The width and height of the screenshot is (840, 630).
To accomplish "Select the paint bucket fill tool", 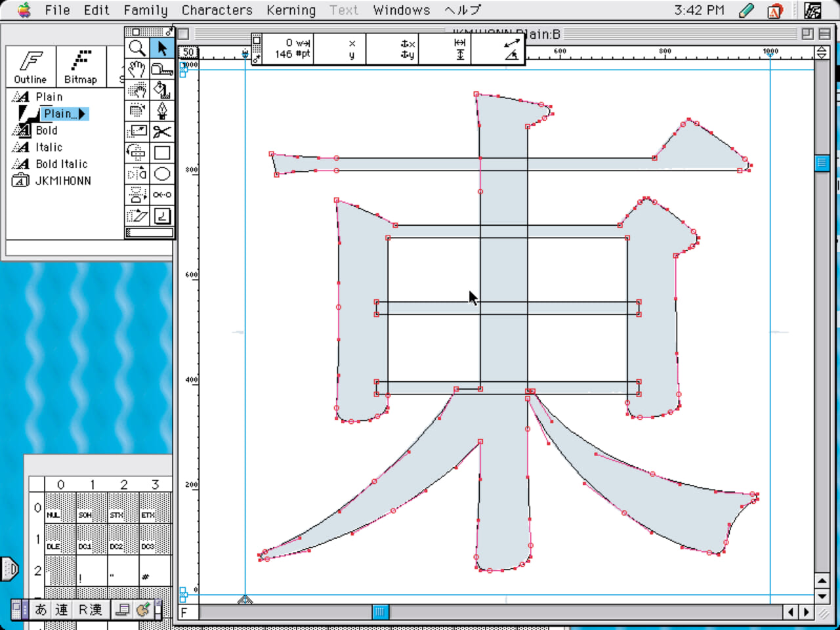I will (162, 89).
